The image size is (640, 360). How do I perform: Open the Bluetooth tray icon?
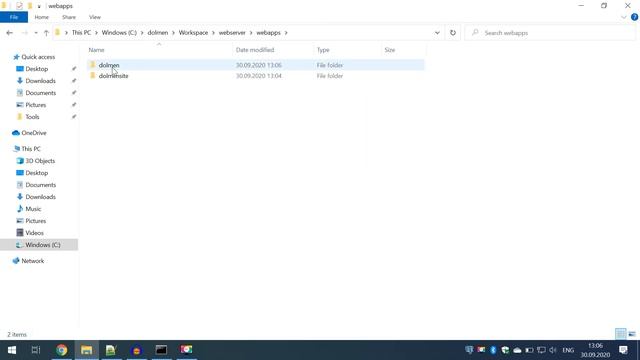point(493,350)
